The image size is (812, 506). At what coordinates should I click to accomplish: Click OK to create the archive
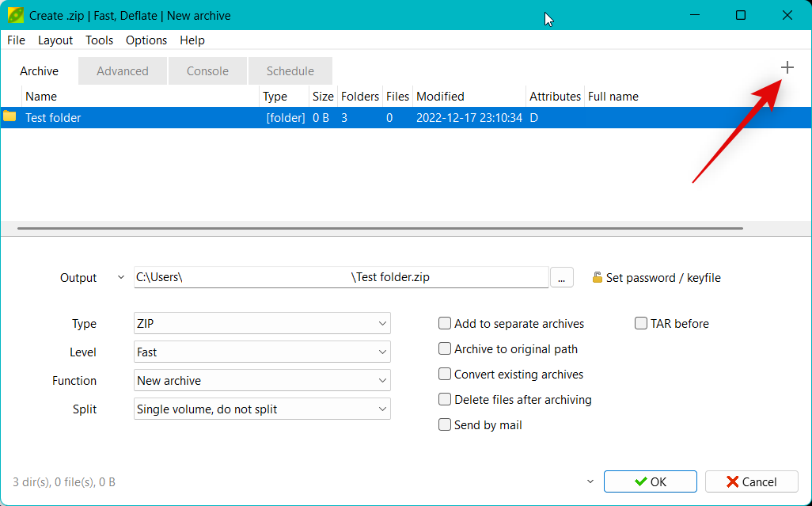[650, 481]
